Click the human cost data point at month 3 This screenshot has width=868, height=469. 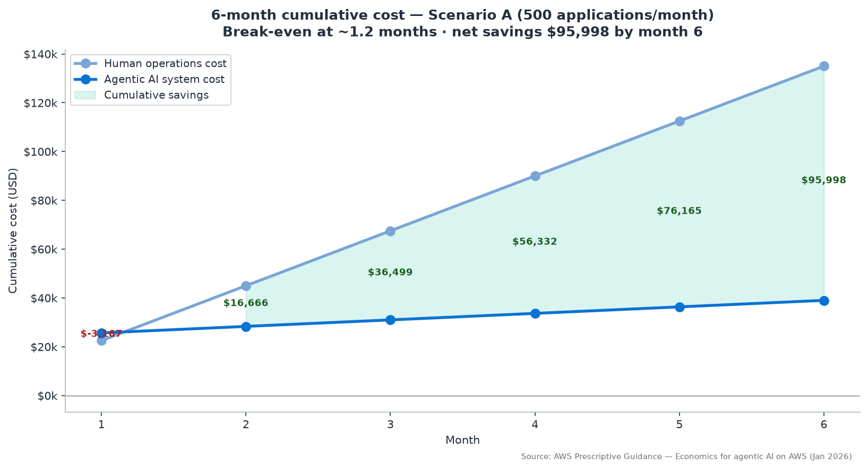point(390,231)
